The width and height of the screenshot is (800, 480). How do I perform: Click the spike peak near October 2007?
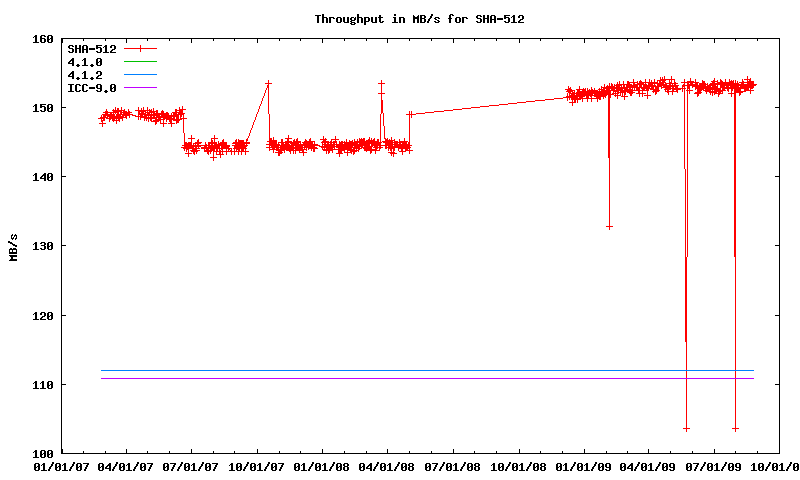(x=268, y=83)
